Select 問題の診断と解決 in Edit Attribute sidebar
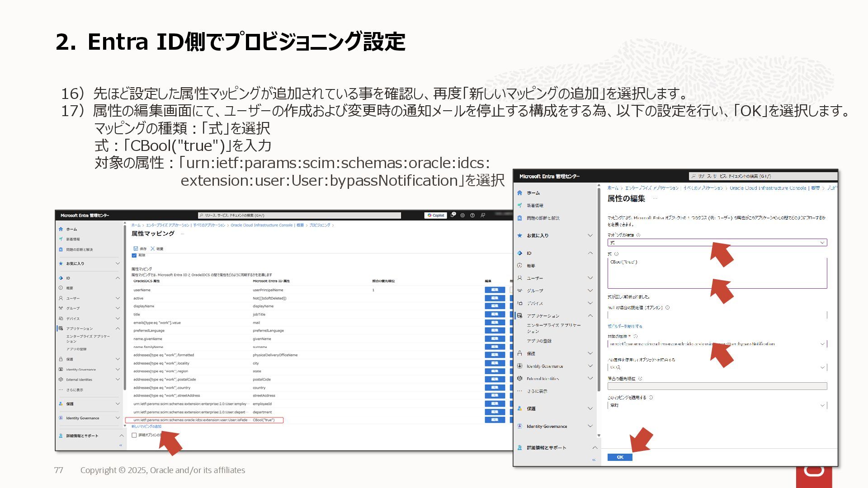Viewport: 868px width, 488px height. tap(543, 218)
